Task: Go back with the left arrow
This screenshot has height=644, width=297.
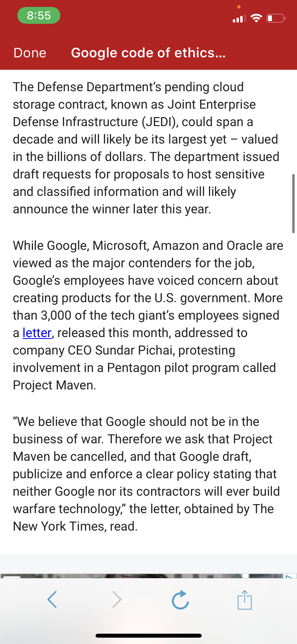Action: (52, 599)
